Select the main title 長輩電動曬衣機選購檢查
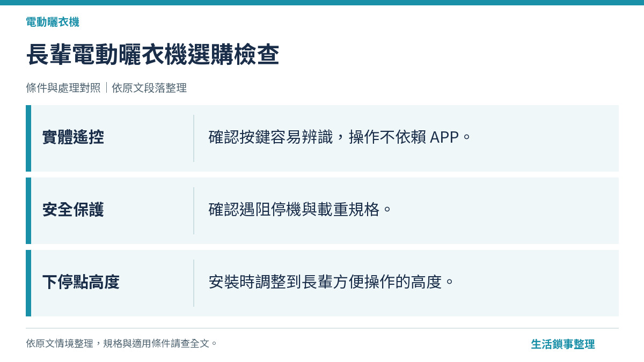 click(152, 55)
